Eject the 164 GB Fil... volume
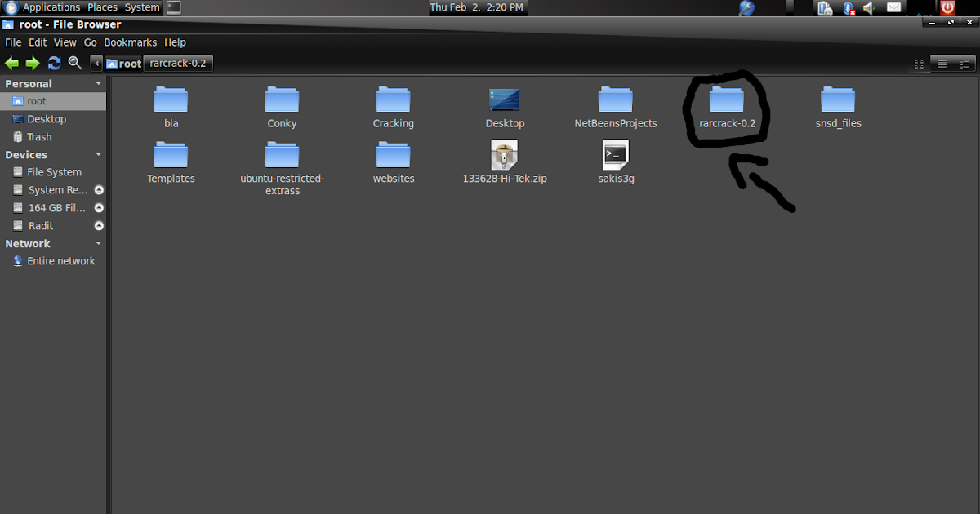Viewport: 980px width, 514px height. [99, 208]
